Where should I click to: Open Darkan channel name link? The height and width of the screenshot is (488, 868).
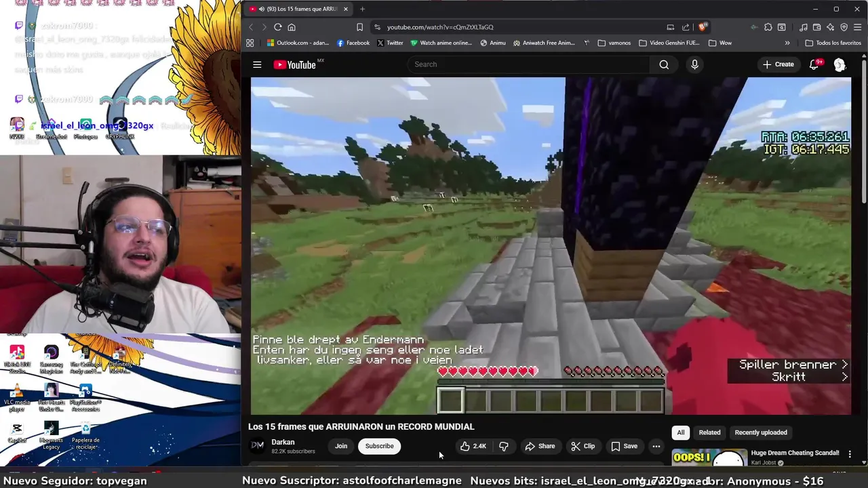click(283, 442)
